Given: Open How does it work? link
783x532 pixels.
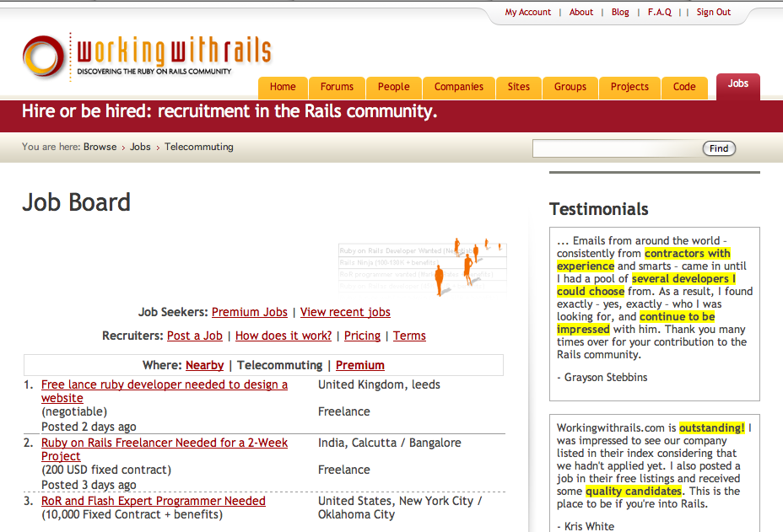Looking at the screenshot, I should coord(283,336).
